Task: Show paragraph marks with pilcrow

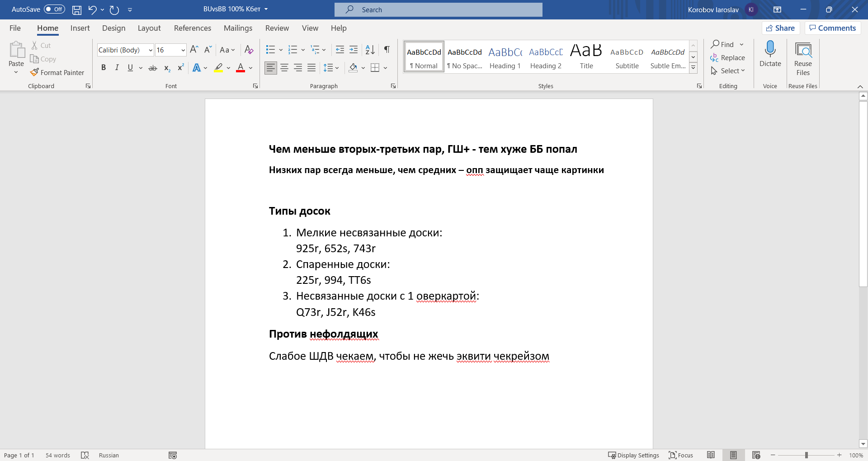Action: tap(387, 50)
